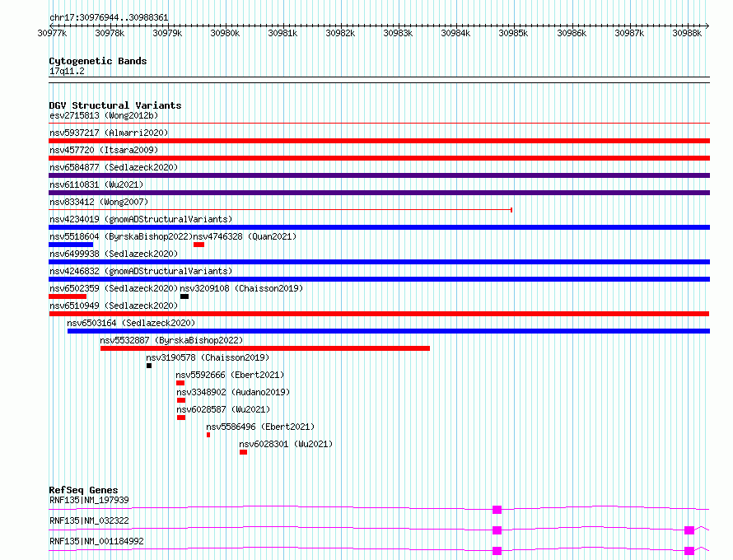Click nsv5518604 (ByrskaBishop2022) label
The width and height of the screenshot is (733, 560).
121,236
